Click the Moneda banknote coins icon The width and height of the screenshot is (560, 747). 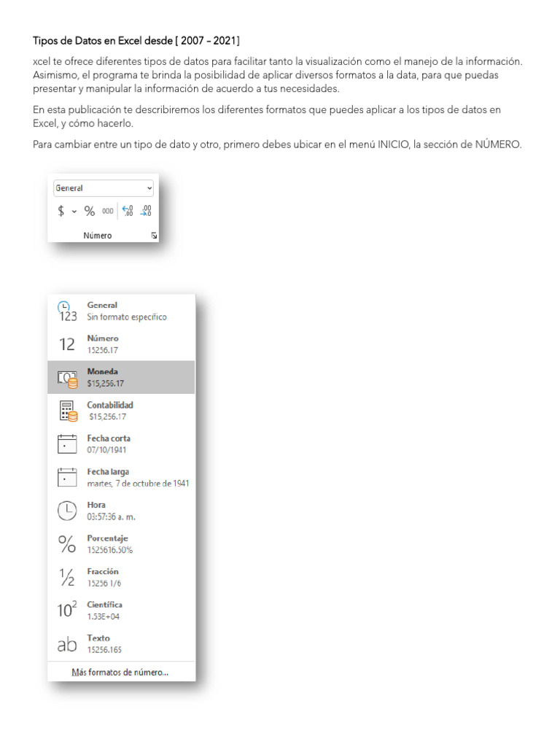point(67,379)
